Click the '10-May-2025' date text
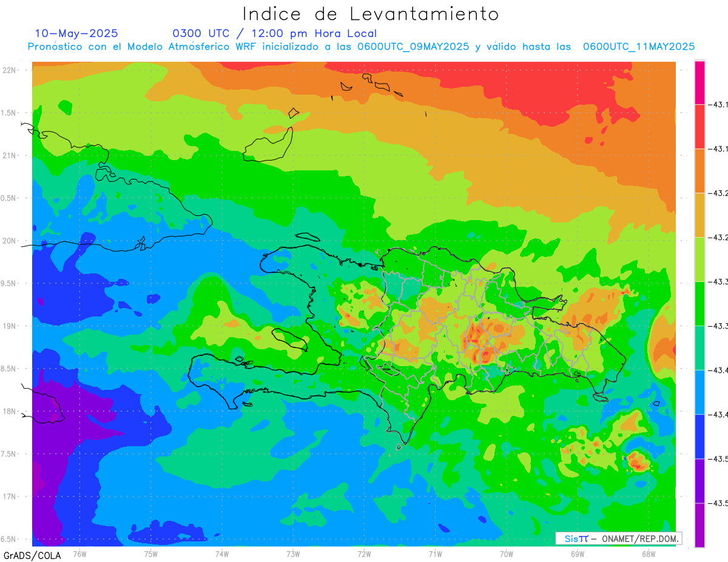This screenshot has height=562, width=728. pos(76,33)
